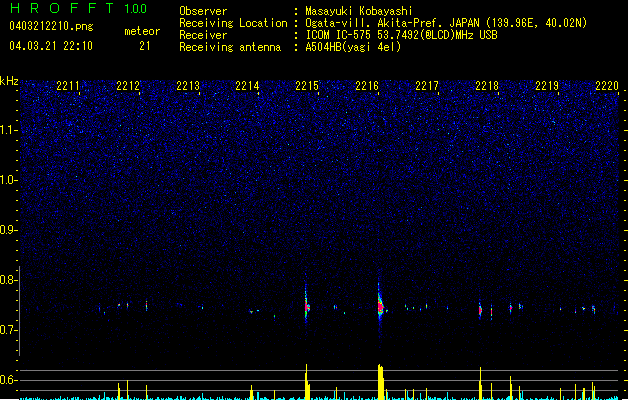
Task: Click the Receiver label
Action: tap(203, 35)
